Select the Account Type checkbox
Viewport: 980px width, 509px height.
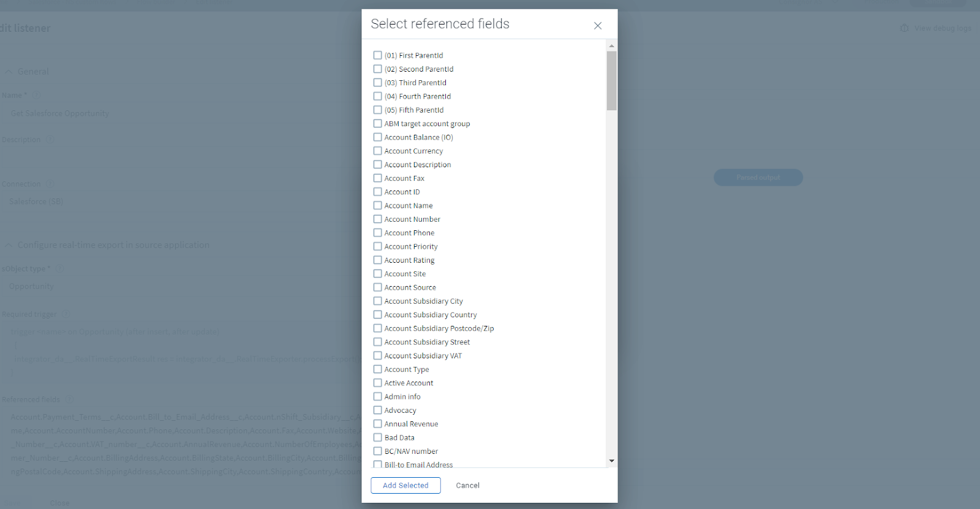pyautogui.click(x=377, y=369)
